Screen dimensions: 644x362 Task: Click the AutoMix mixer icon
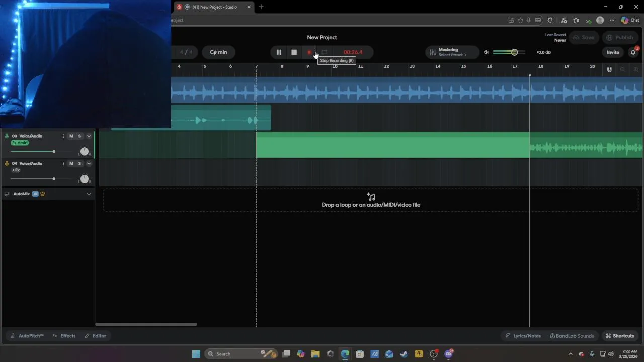7,194
